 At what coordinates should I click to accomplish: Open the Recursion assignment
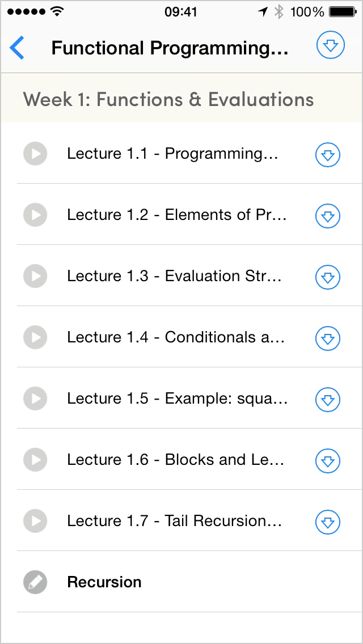pos(104,582)
